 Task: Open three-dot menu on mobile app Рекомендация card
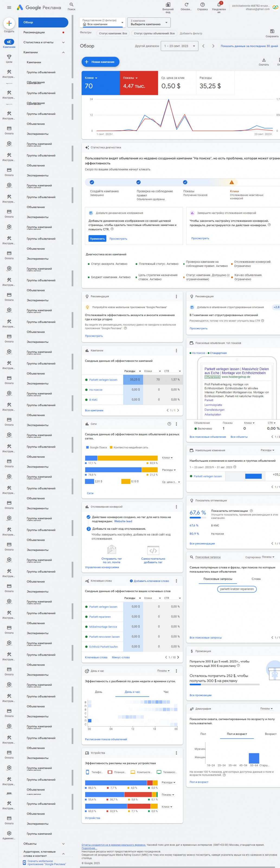click(176, 296)
